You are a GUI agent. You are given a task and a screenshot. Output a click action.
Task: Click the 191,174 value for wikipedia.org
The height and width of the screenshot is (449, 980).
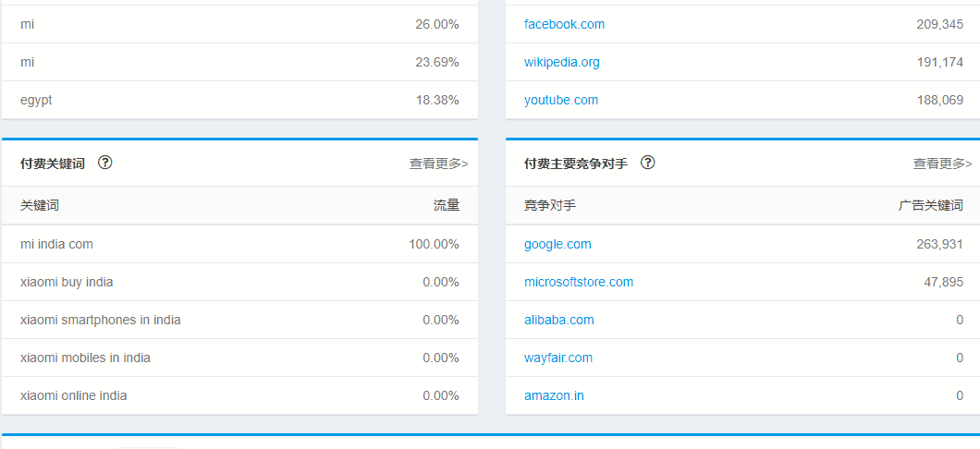point(940,63)
